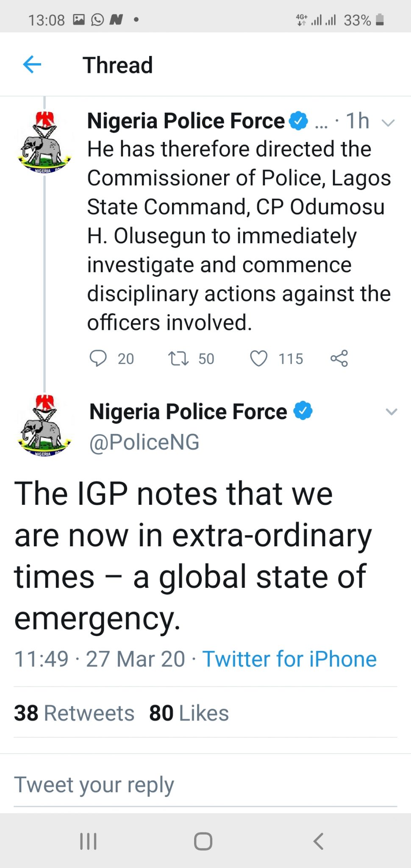Open the first tweet about CP Odumosu
Screen dimensions: 411x868
coord(239,236)
